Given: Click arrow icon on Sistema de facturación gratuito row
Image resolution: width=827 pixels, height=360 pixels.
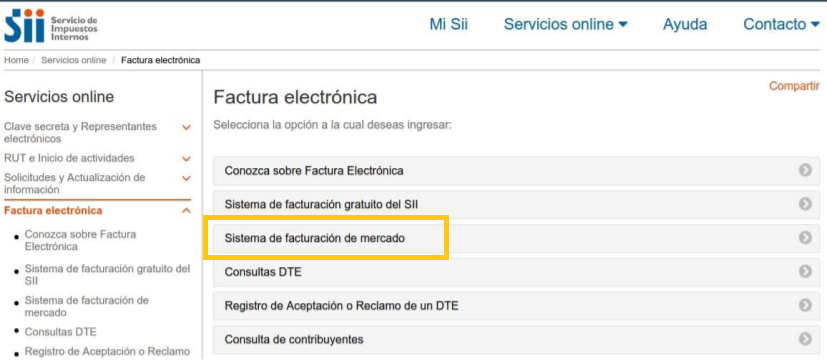Looking at the screenshot, I should point(805,204).
